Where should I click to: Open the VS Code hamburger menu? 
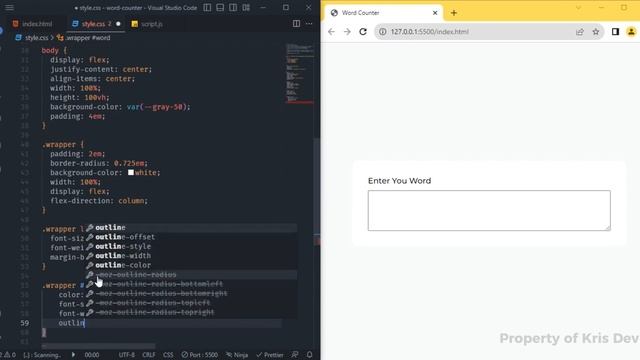tap(9, 8)
